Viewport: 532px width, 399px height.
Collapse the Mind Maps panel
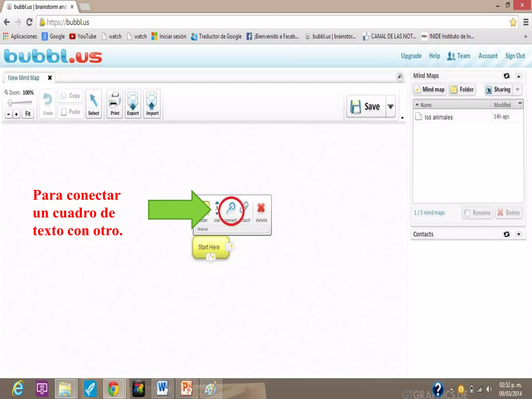click(518, 76)
